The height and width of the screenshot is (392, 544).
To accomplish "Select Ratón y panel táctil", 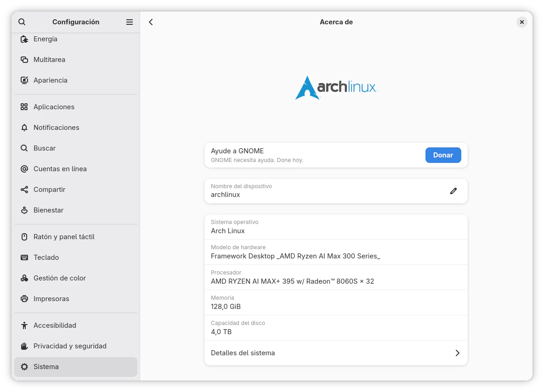I will [64, 237].
